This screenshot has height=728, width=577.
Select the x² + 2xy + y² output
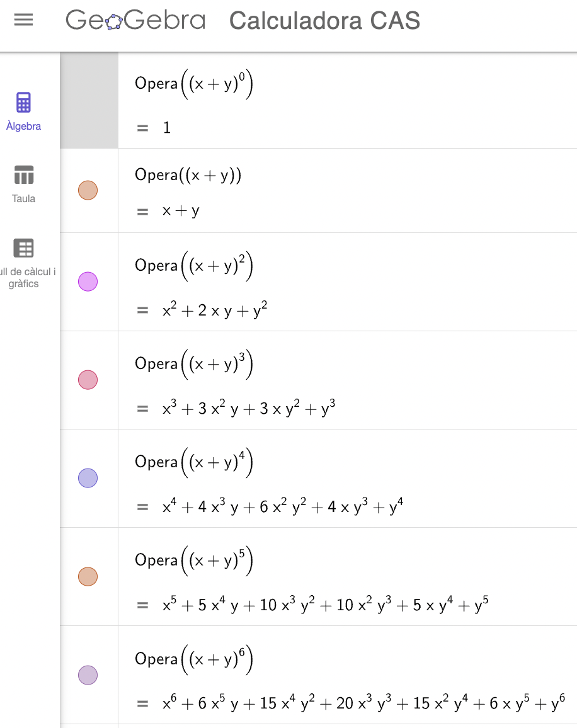point(215,309)
